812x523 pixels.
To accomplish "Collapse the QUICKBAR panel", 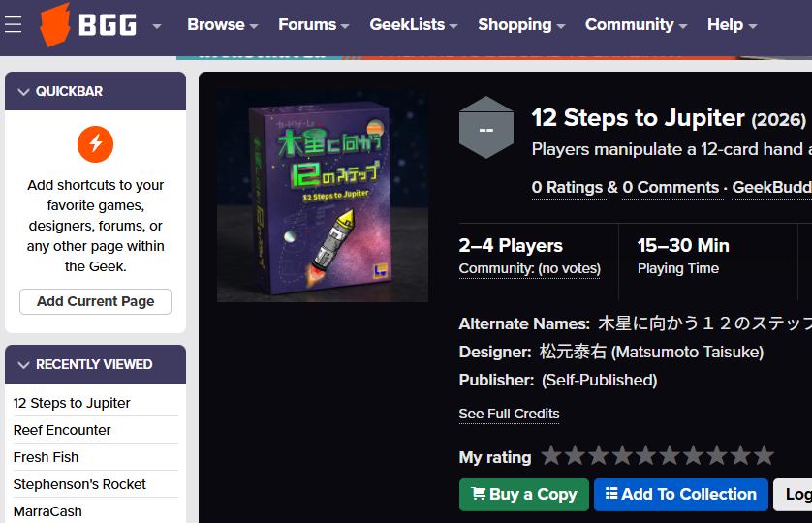I will tap(24, 92).
